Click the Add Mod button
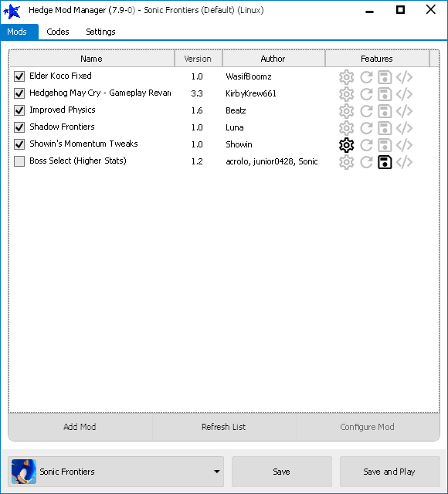The height and width of the screenshot is (494, 448). coord(80,427)
